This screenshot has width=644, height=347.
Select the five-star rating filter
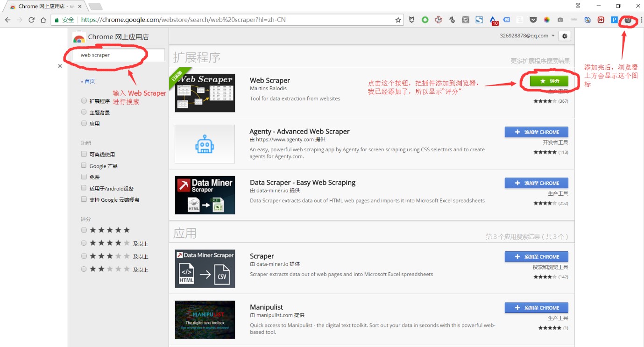84,230
